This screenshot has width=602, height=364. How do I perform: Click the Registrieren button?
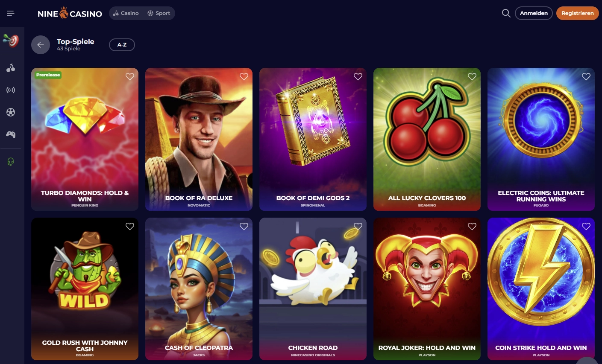pos(577,13)
